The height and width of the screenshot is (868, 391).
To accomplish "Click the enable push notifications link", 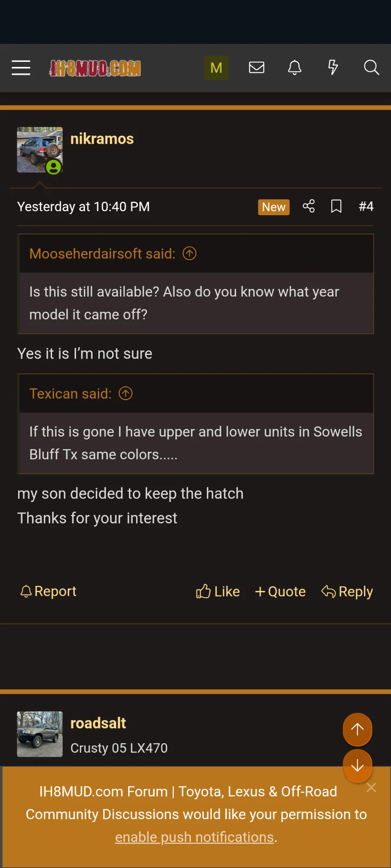I will point(195,837).
